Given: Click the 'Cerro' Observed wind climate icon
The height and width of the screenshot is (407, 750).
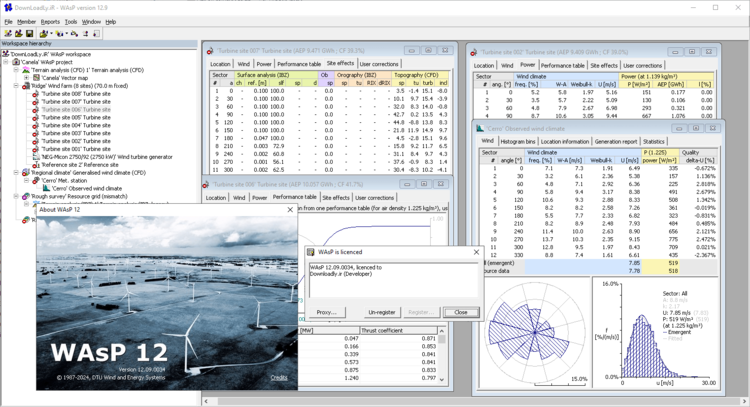Looking at the screenshot, I should pos(46,189).
